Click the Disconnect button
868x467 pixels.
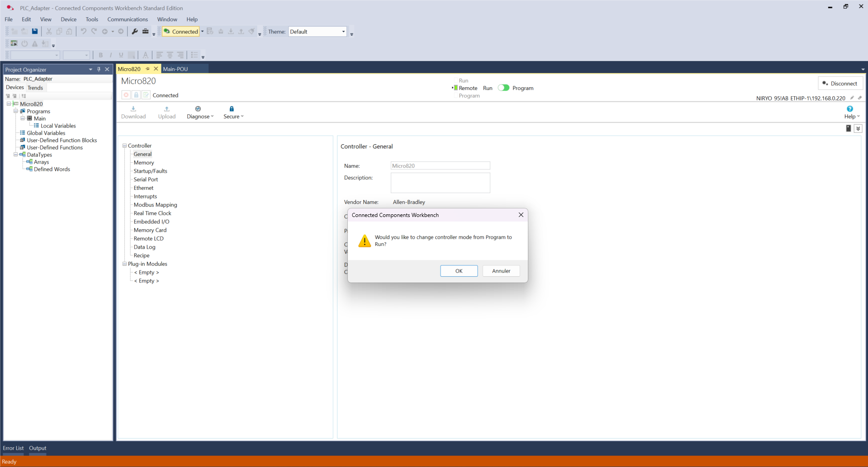pyautogui.click(x=840, y=83)
